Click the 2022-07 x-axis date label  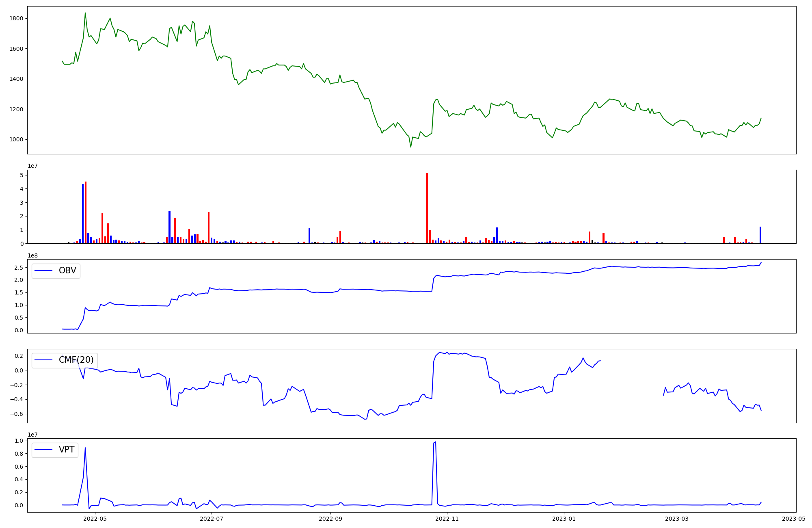[x=212, y=519]
